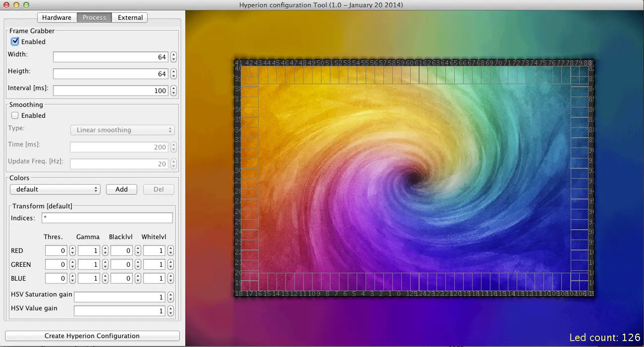Click the Interval [ms] input field

click(x=110, y=91)
